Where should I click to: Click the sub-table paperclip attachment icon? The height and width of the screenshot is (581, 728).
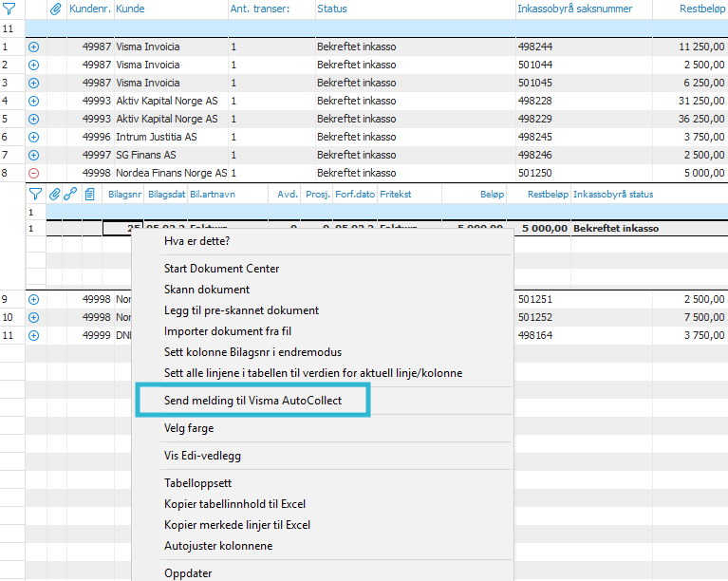point(54,194)
